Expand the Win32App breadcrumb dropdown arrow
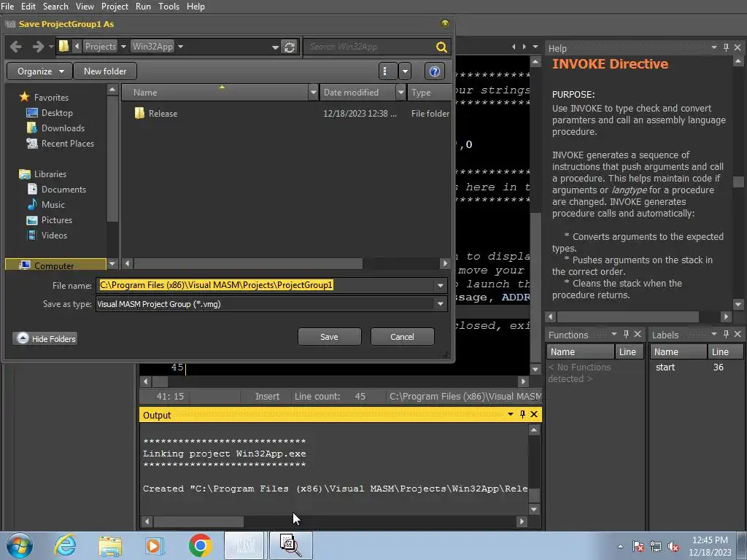This screenshot has width=747, height=560. click(x=181, y=47)
